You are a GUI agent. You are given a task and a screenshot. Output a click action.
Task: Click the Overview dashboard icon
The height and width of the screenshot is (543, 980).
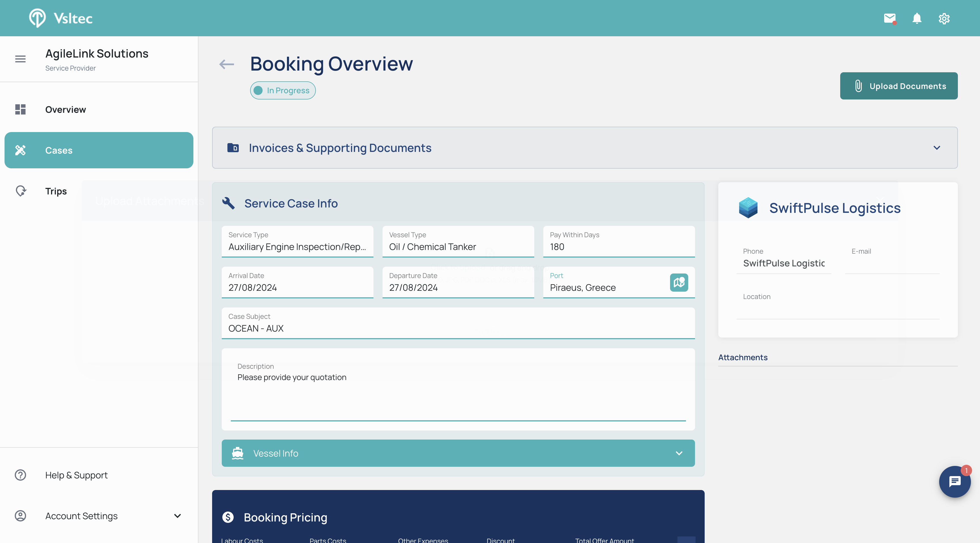pos(20,109)
